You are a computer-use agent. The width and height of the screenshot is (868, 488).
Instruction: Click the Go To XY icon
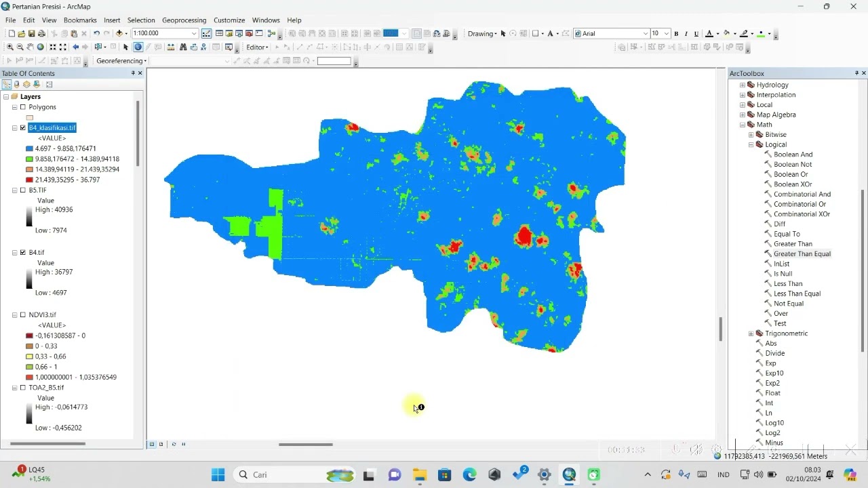click(x=203, y=47)
